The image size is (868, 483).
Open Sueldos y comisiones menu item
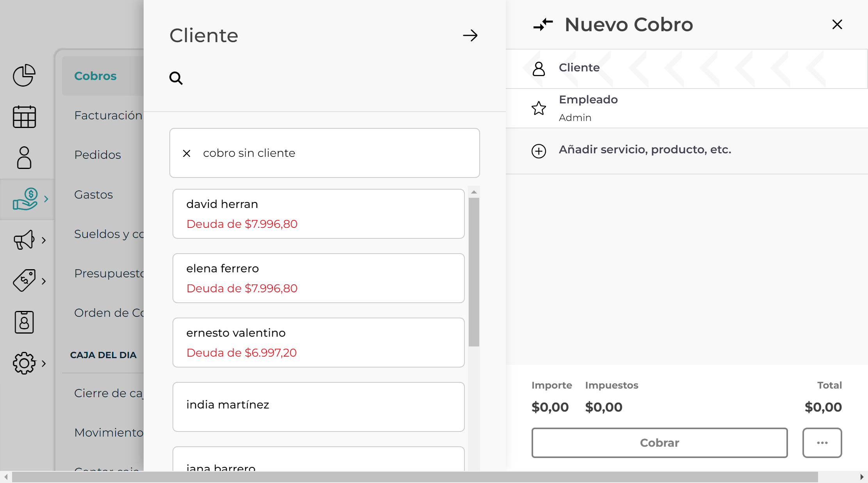[109, 234]
